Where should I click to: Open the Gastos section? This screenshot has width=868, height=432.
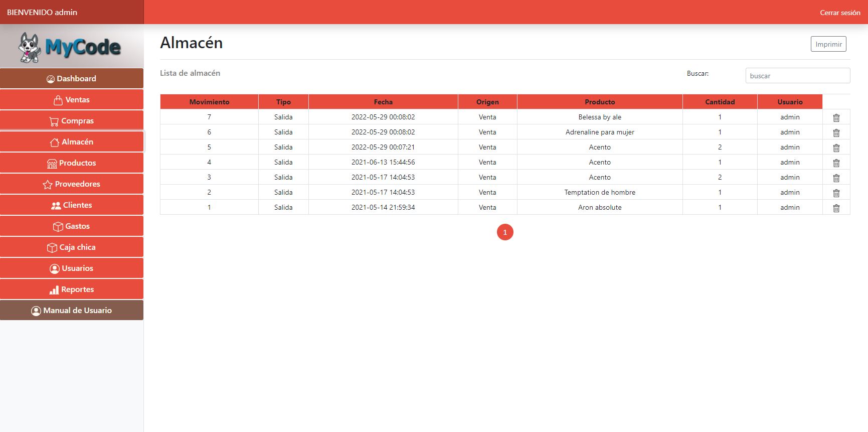pyautogui.click(x=72, y=226)
